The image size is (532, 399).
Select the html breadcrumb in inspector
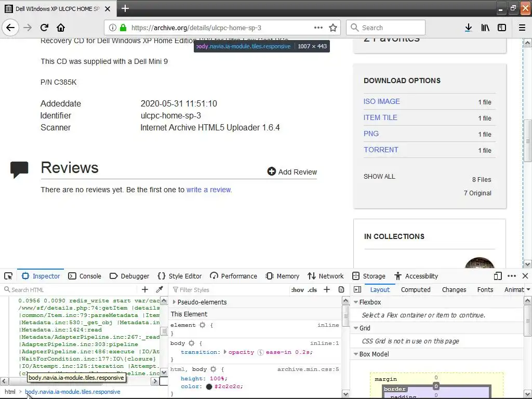pyautogui.click(x=10, y=392)
